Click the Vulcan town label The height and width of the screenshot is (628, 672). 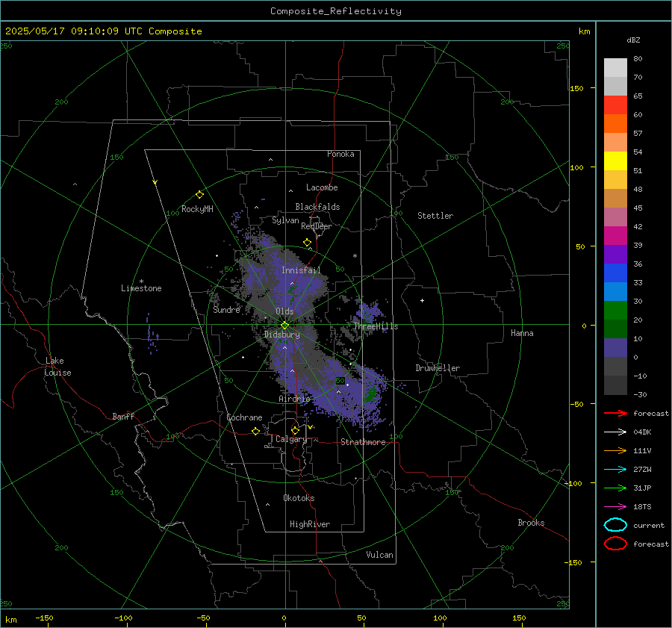click(379, 555)
